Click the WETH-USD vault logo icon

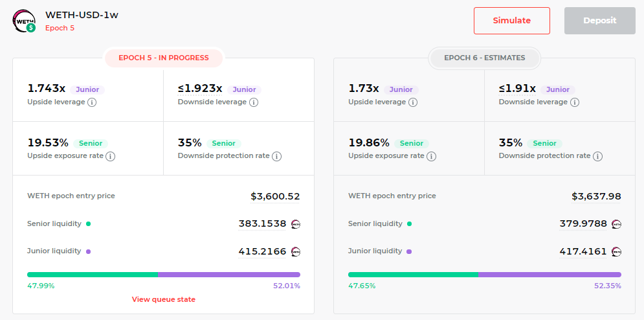24,21
